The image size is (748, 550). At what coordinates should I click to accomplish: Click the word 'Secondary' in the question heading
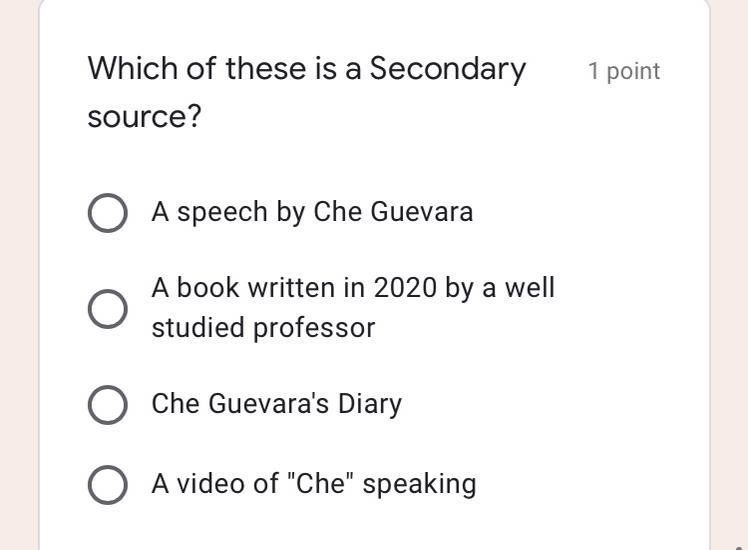tap(448, 69)
